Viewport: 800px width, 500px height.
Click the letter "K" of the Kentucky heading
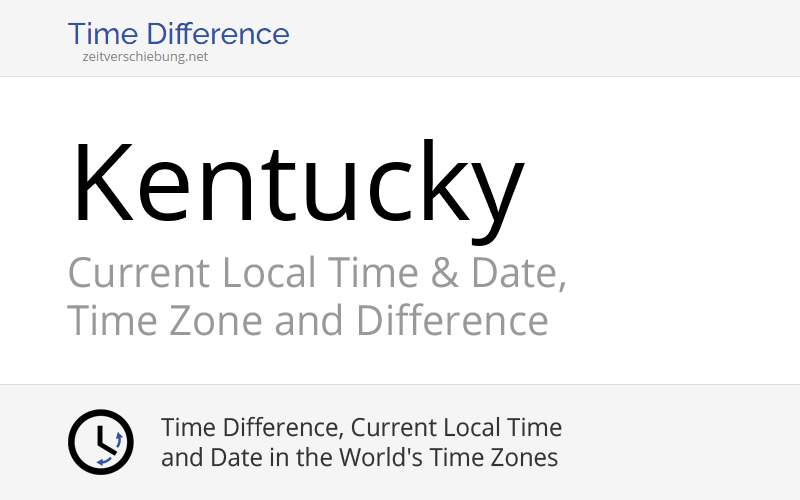[x=100, y=184]
